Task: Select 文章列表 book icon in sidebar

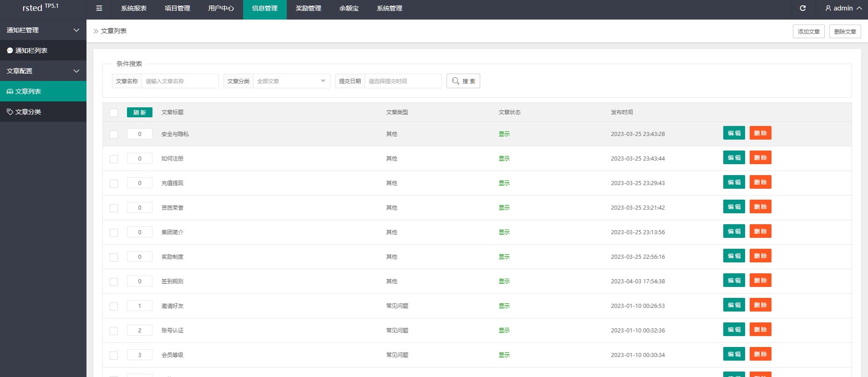Action: pos(10,91)
